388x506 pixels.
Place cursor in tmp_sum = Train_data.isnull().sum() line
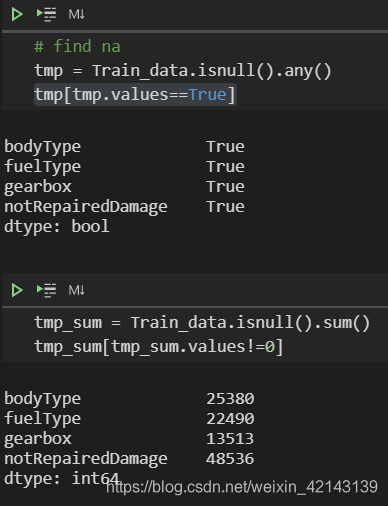202,323
